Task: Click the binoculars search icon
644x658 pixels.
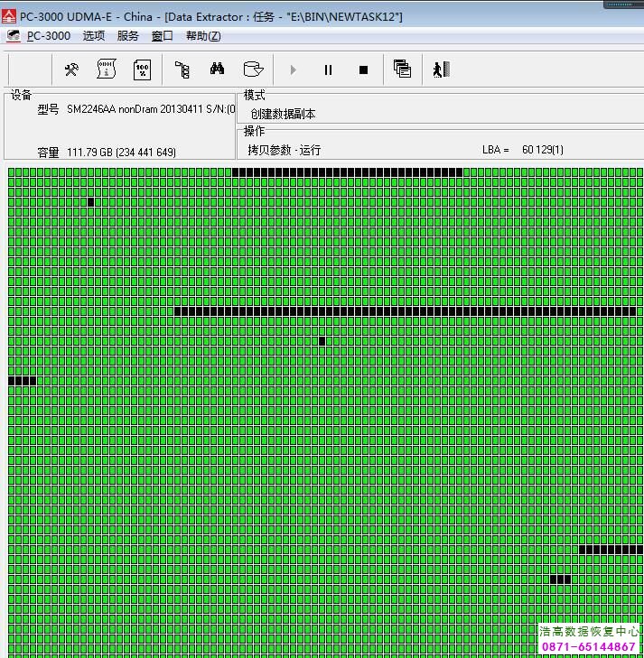Action: coord(217,70)
